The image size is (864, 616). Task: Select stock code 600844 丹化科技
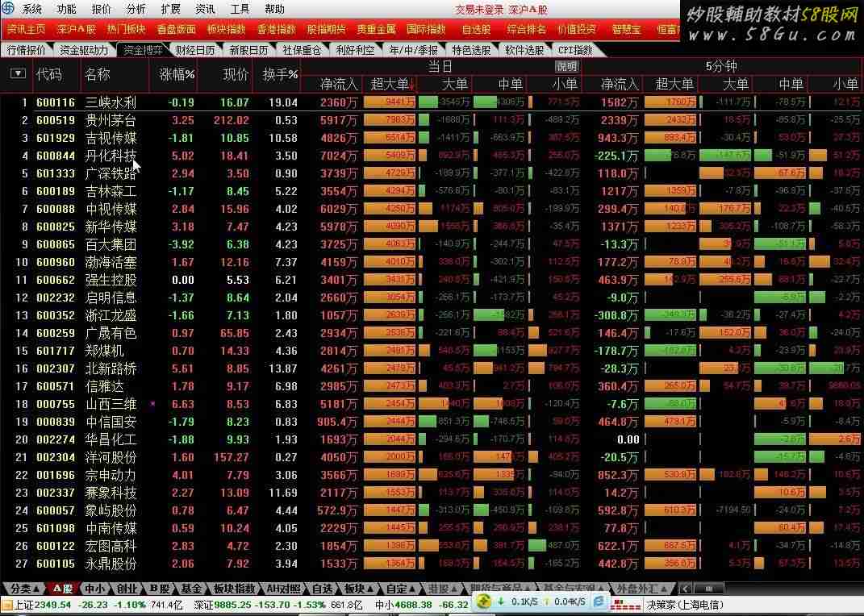tap(55, 156)
